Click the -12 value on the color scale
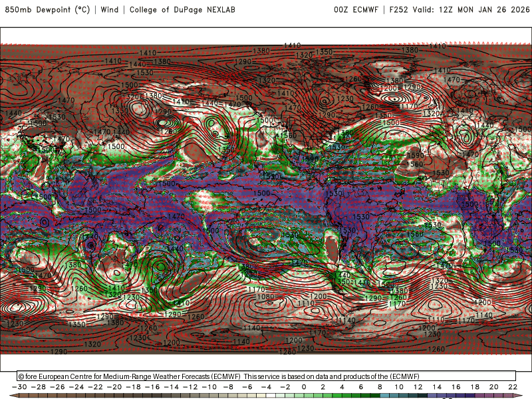The image size is (532, 399). click(190, 387)
